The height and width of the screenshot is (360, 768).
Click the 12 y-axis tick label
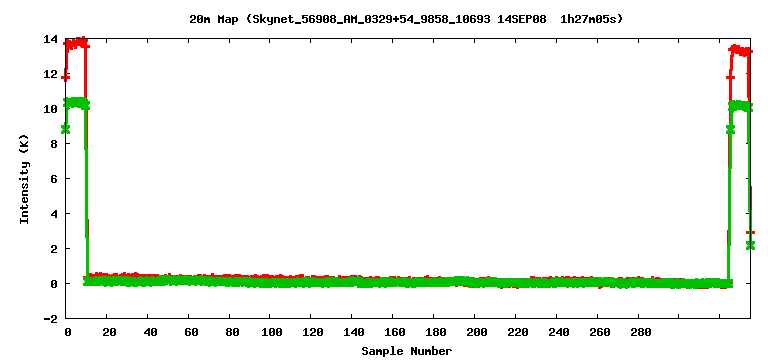tap(51, 74)
